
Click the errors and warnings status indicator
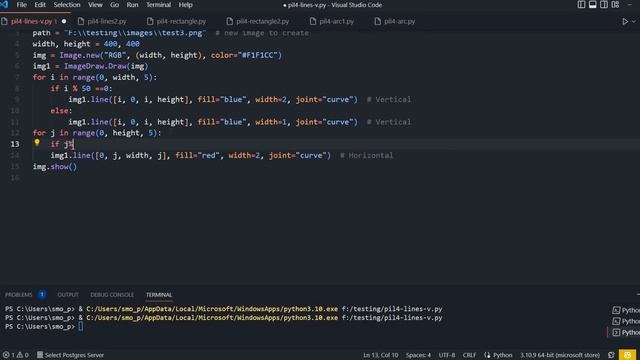pyautogui.click(x=16, y=355)
